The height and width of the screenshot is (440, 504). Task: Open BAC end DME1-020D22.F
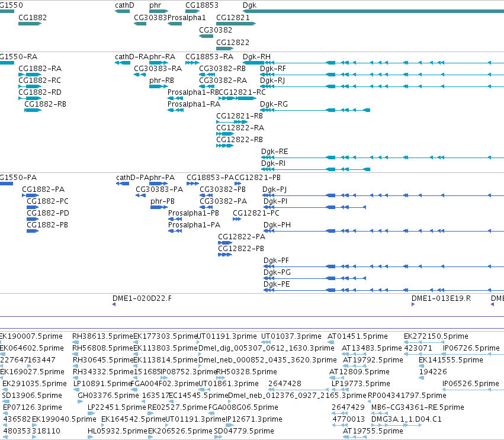(x=142, y=298)
